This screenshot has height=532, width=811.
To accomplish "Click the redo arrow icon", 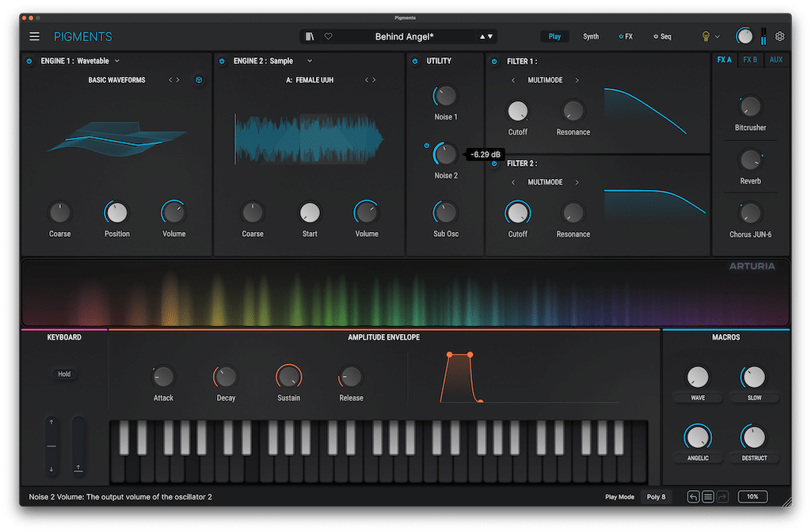I will click(722, 497).
